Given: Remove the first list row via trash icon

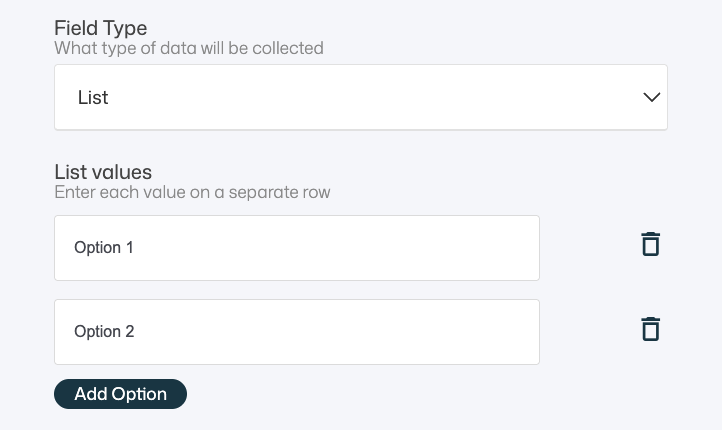Looking at the screenshot, I should (650, 244).
